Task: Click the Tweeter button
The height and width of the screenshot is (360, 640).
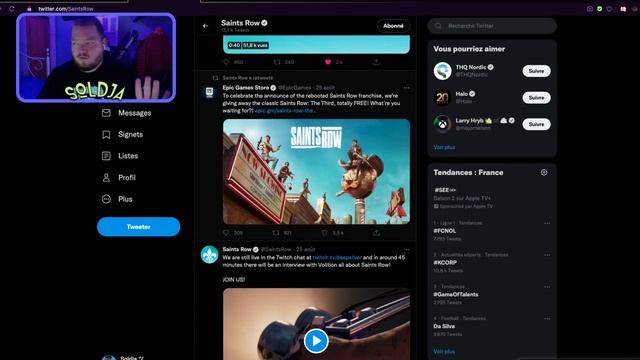Action: pos(138,227)
